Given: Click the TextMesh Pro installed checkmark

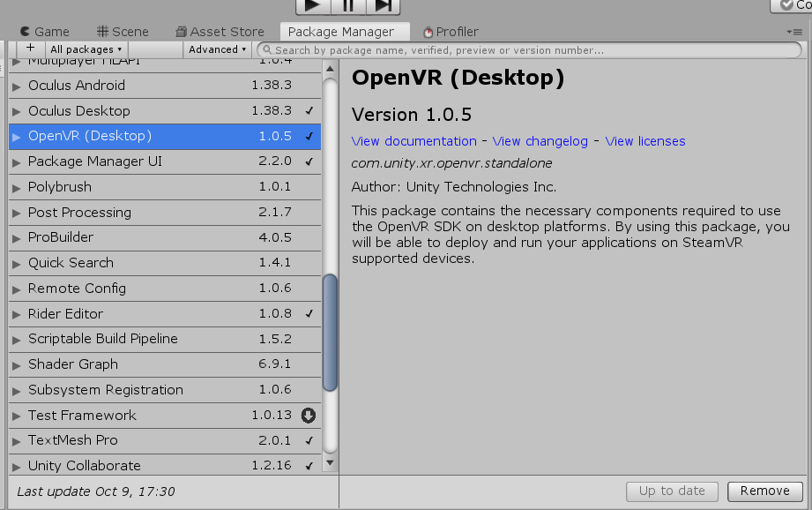Looking at the screenshot, I should 309,440.
